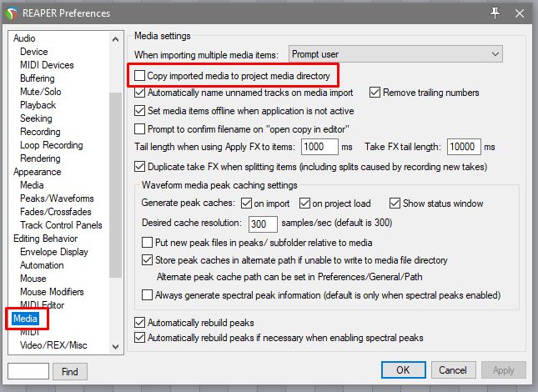This screenshot has width=538, height=392.
Task: Pin the Preferences window with pushpin icon
Action: tap(495, 13)
